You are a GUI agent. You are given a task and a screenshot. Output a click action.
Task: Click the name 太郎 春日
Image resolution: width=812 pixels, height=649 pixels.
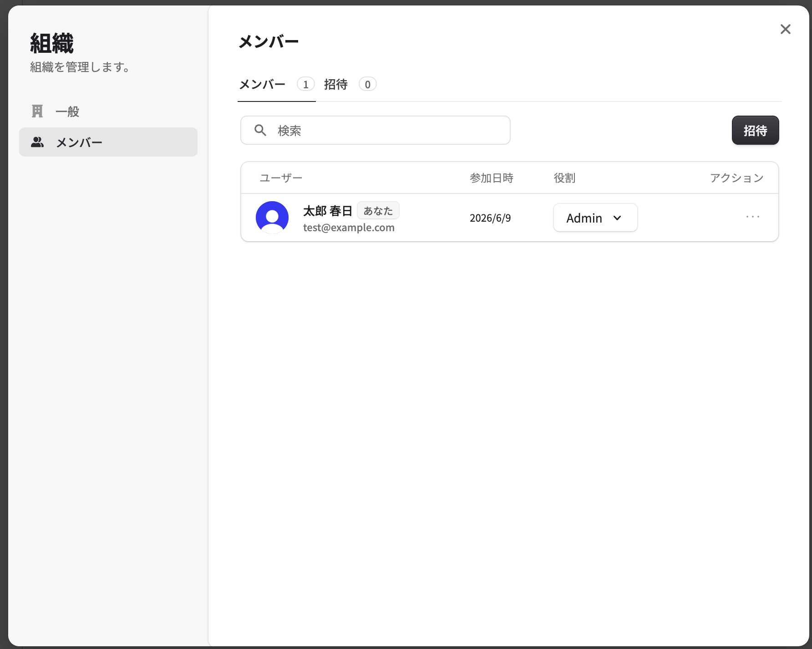(x=328, y=211)
